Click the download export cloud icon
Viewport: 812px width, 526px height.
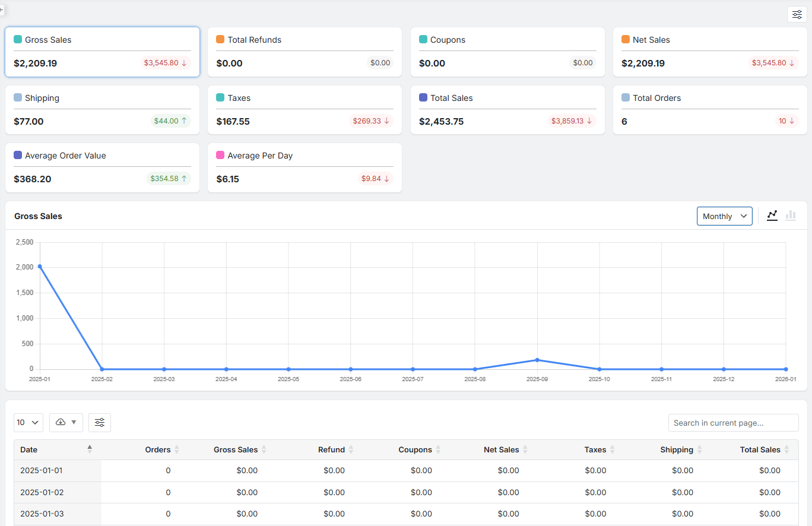[x=61, y=422]
